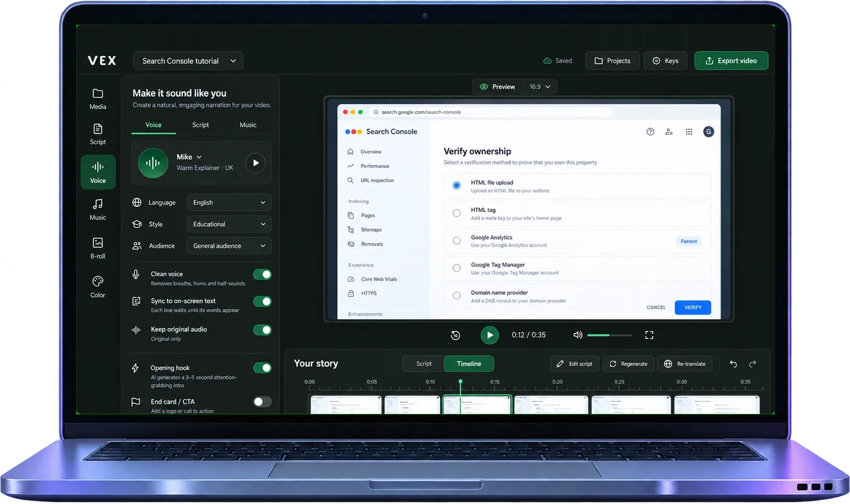Image resolution: width=850 pixels, height=504 pixels.
Task: Expand the Mike voice selector chevron
Action: coord(199,157)
